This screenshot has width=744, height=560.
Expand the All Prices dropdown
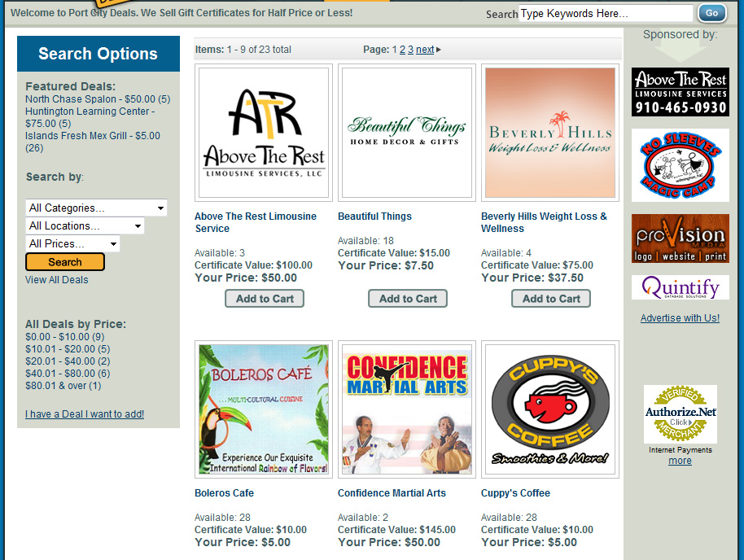[x=72, y=244]
